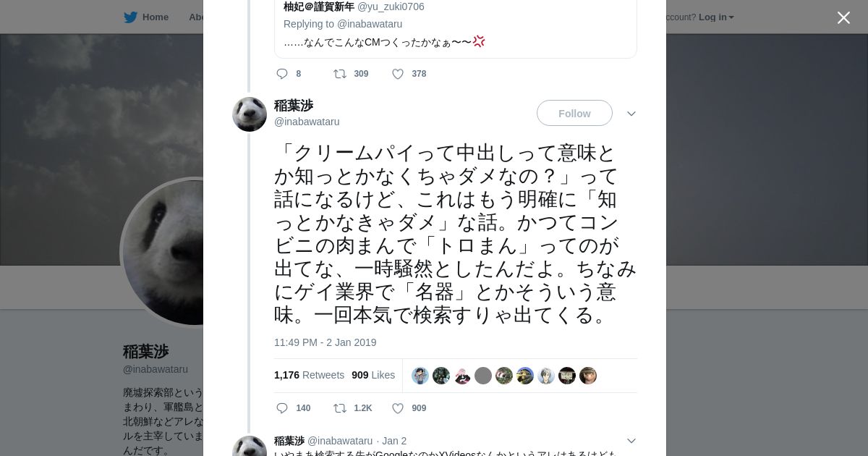The height and width of the screenshot is (456, 868).
Task: Click the Twitter bird Home icon
Action: 130,17
